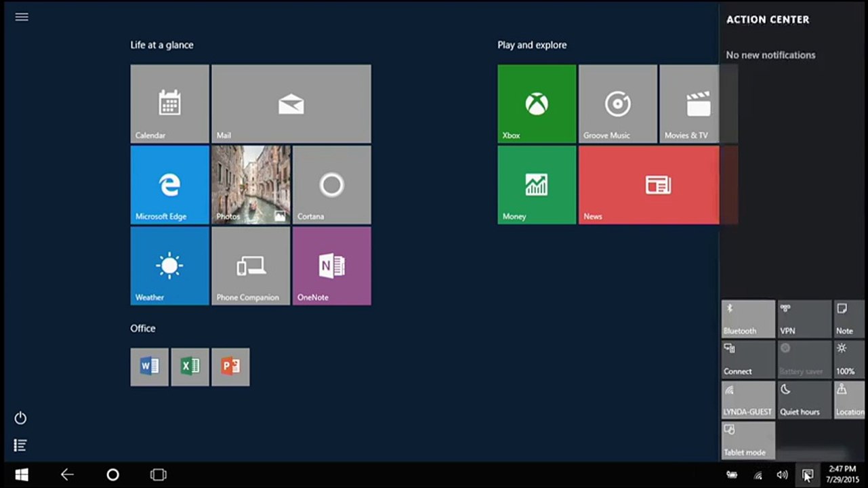Toggle the Quiet hours quick action

(804, 400)
